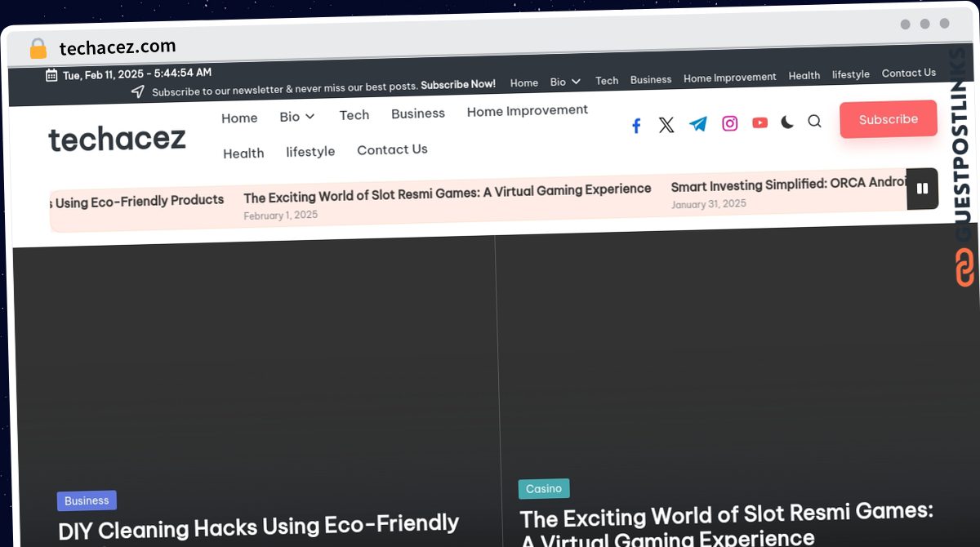The height and width of the screenshot is (547, 980).
Task: Follow the Subscribe Now! link in top bar
Action: pyautogui.click(x=458, y=84)
